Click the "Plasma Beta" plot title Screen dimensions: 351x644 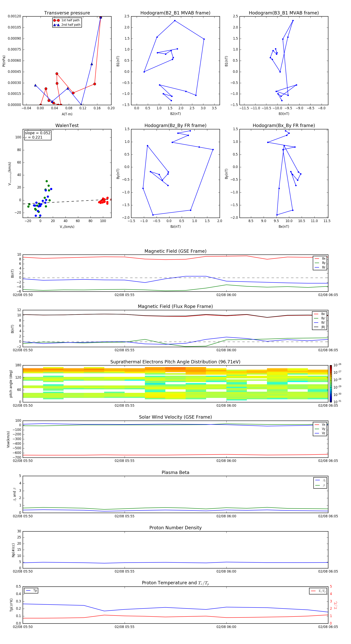tap(175, 473)
